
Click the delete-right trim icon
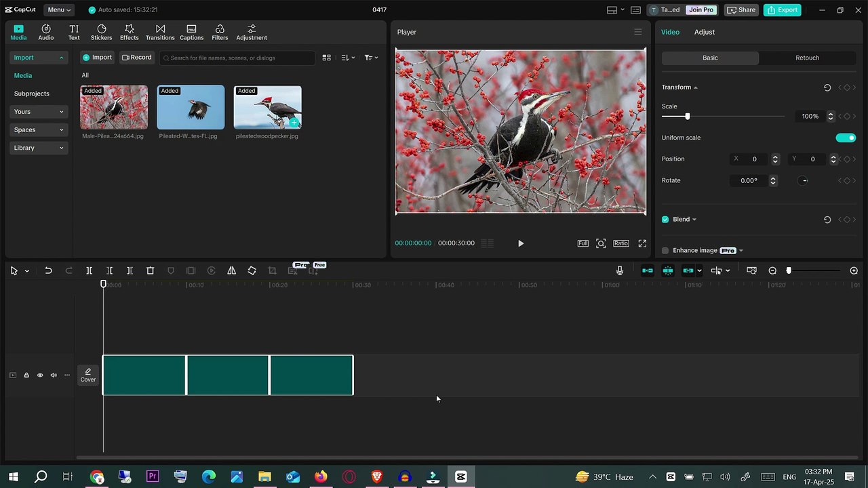(130, 270)
